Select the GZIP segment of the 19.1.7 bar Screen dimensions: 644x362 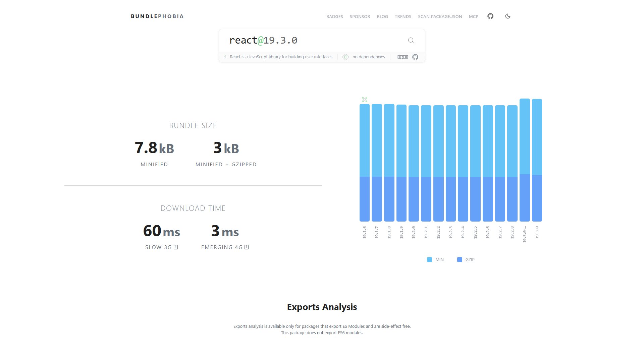377,199
